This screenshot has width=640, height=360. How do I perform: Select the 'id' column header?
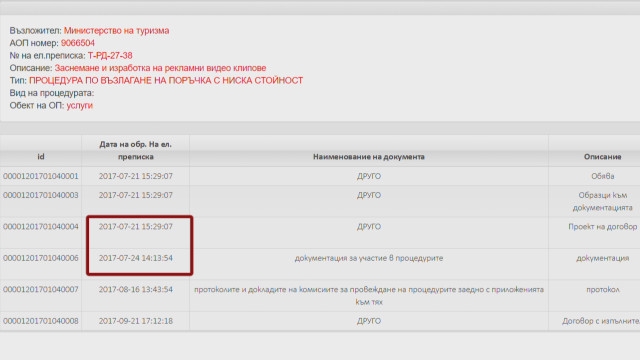[x=41, y=157]
